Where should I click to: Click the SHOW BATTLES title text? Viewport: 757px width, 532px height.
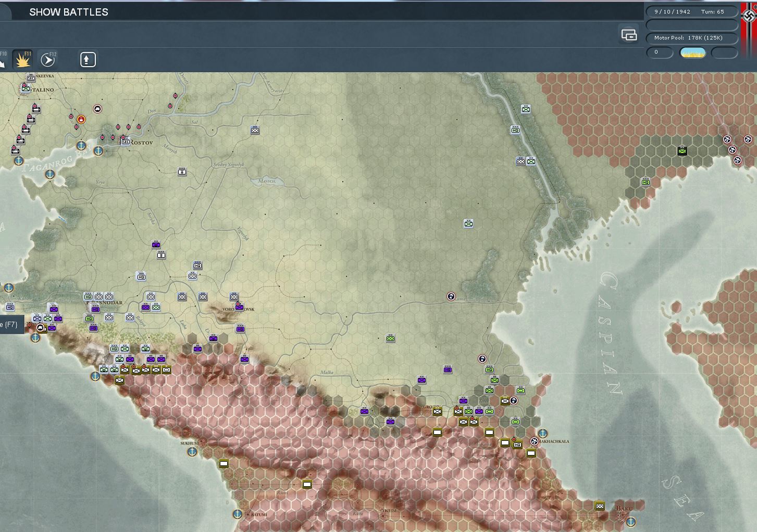coord(69,12)
